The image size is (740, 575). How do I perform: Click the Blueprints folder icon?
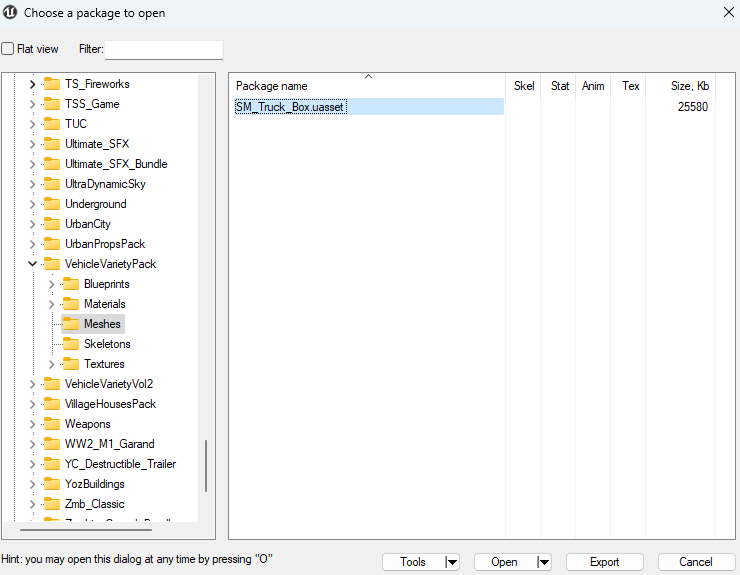(x=70, y=284)
